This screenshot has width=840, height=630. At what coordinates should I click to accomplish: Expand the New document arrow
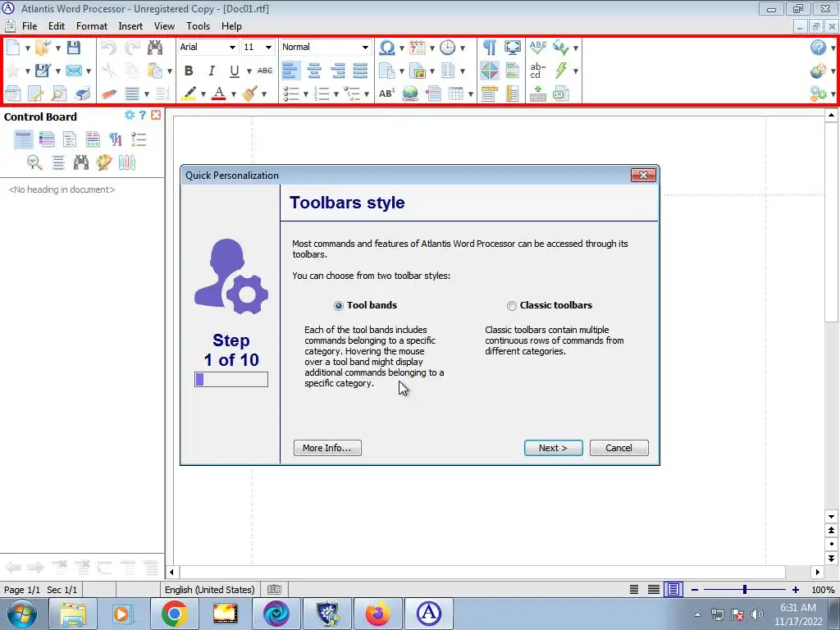click(x=27, y=48)
